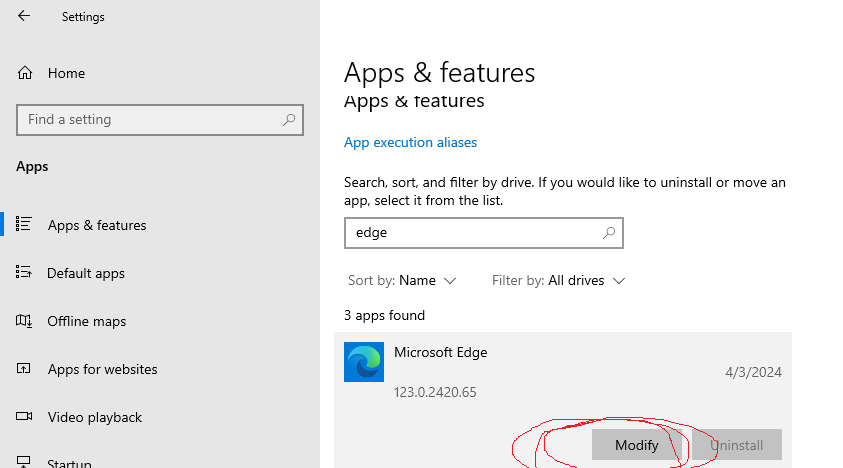The image size is (843, 468).
Task: Select the Microsoft Edge app entry
Action: pos(563,400)
